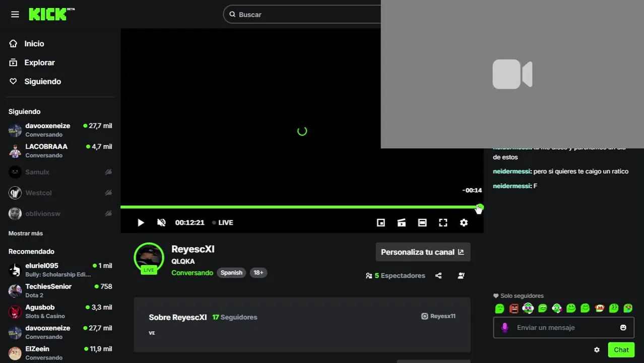Image resolution: width=644 pixels, height=363 pixels.
Task: Open picture-in-picture from the player controls
Action: [x=381, y=222]
